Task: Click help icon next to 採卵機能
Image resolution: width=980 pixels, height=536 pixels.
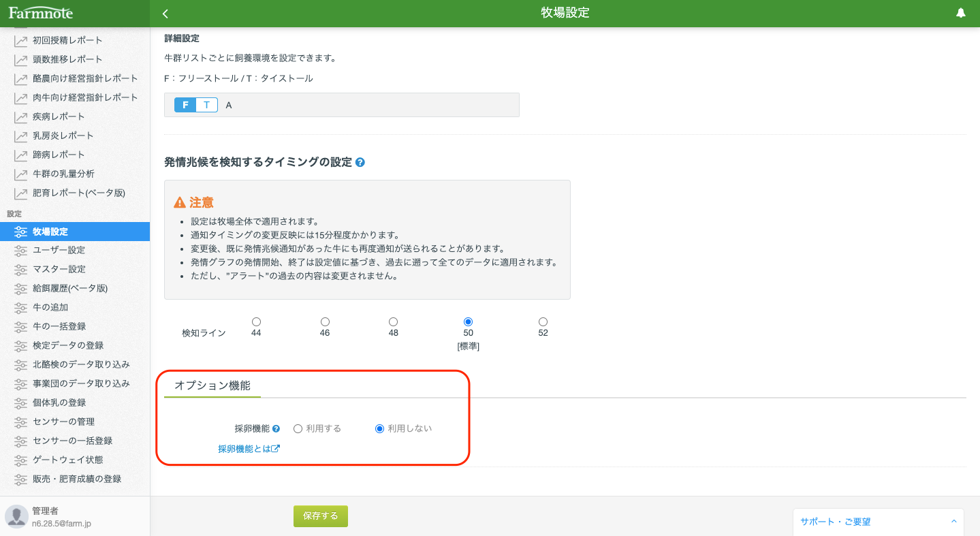Action: pos(276,428)
